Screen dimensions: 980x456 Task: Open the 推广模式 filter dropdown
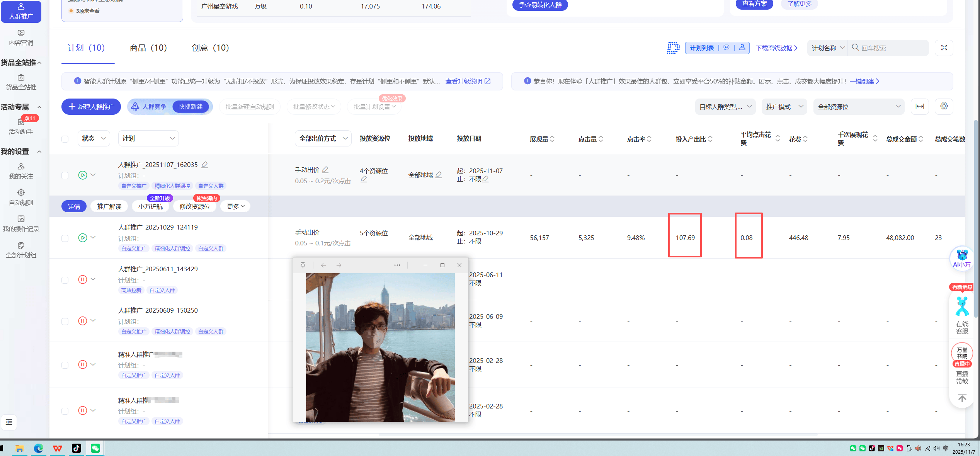point(784,107)
